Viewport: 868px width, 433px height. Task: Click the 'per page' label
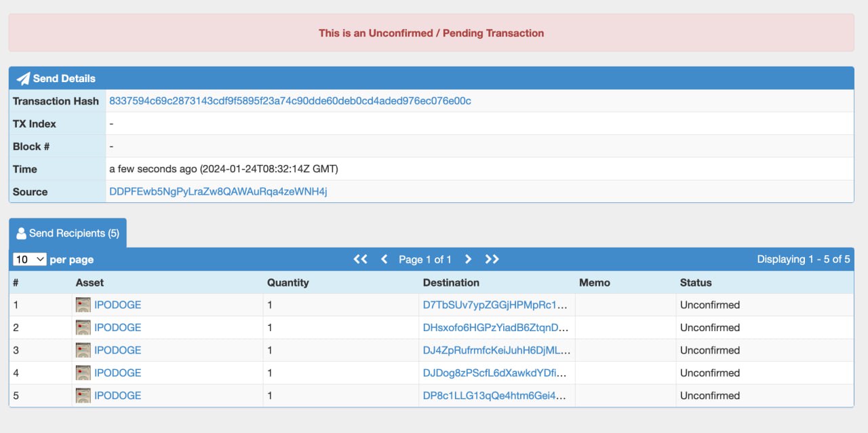(72, 260)
